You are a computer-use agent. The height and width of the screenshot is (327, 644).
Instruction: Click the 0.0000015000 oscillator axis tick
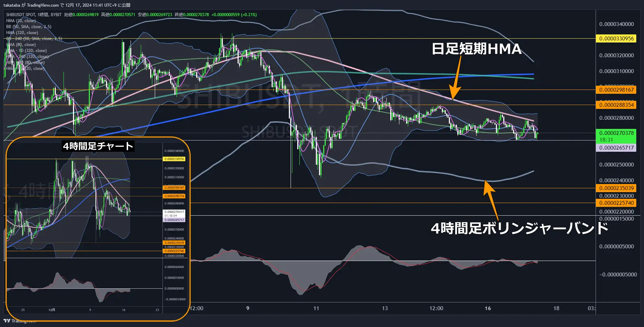(616, 219)
